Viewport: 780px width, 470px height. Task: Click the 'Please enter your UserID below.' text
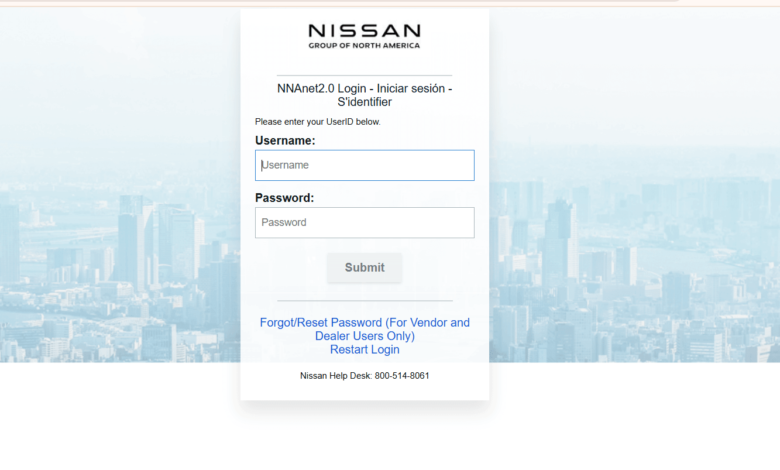(x=317, y=122)
